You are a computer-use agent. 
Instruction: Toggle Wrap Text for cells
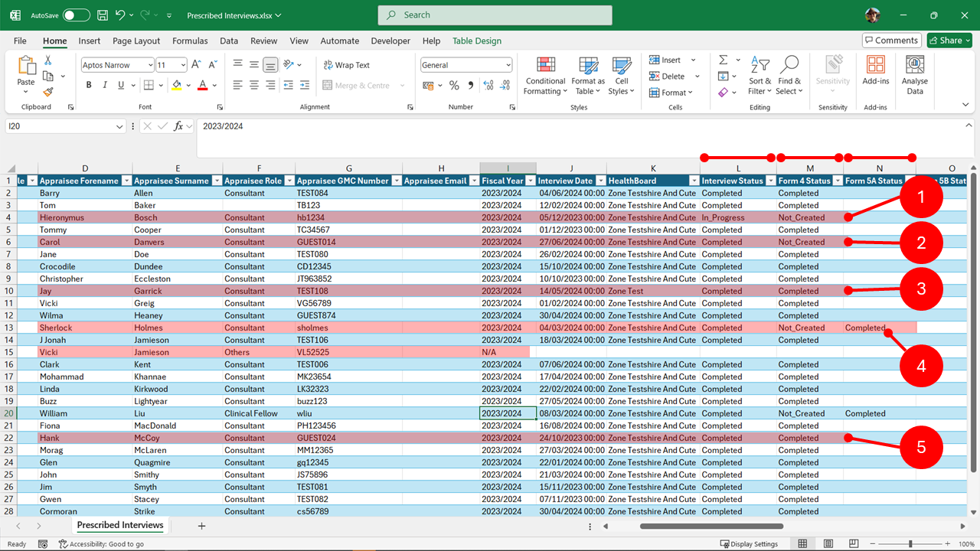tap(346, 65)
